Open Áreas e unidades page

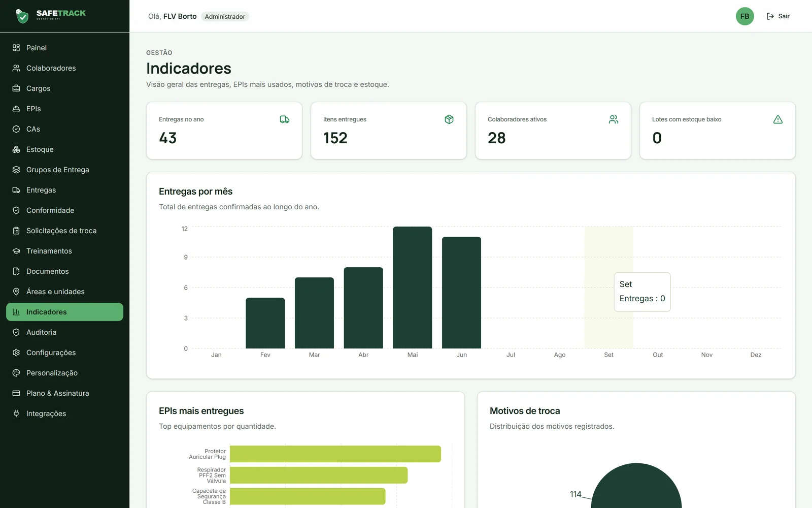(x=64, y=292)
